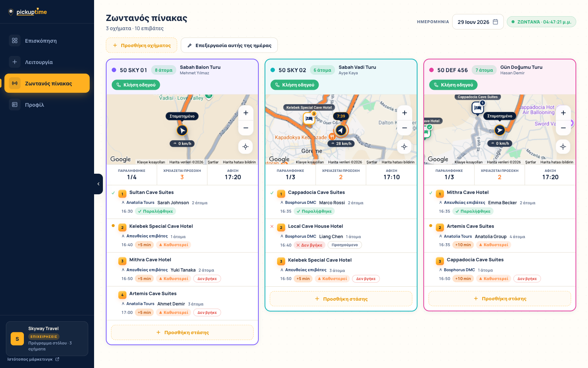Zoom out on the 50 SKY 02 map
Viewport: 588px width, 368px height.
405,128
